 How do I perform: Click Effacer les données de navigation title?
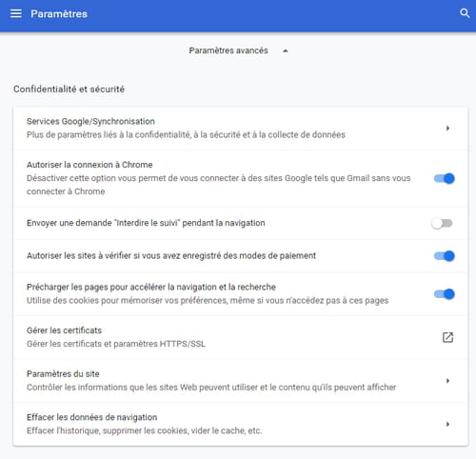(x=92, y=417)
